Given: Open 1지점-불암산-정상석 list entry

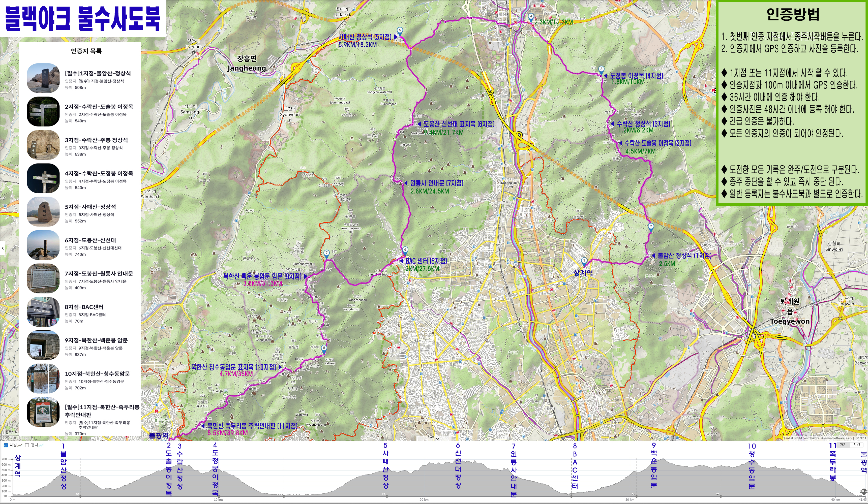Looking at the screenshot, I should (98, 73).
